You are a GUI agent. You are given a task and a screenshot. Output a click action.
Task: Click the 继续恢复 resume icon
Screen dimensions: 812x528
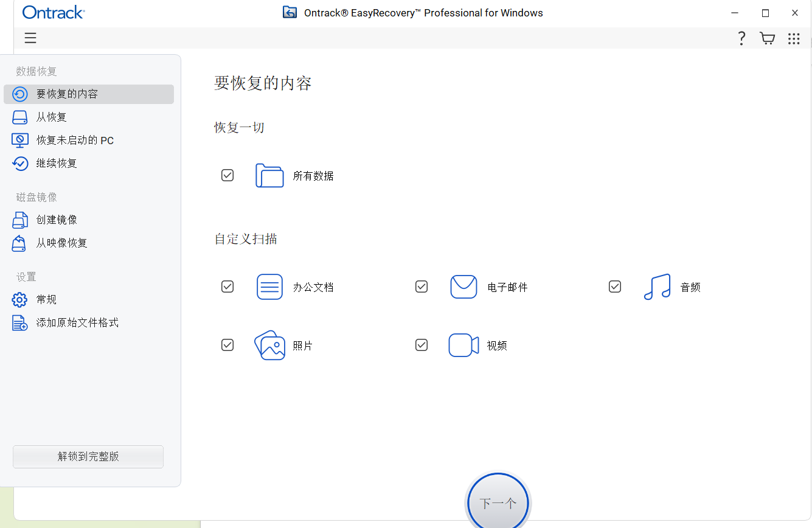coord(20,164)
